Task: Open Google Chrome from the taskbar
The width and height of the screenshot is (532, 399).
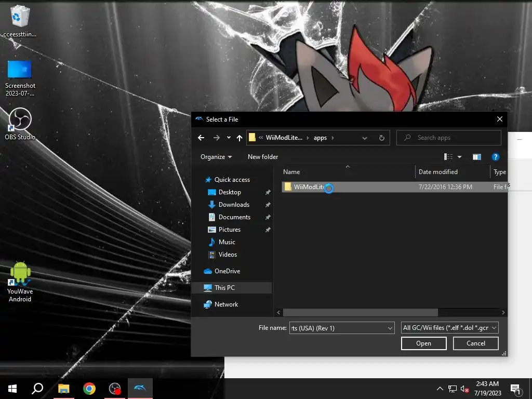Action: pyautogui.click(x=89, y=389)
